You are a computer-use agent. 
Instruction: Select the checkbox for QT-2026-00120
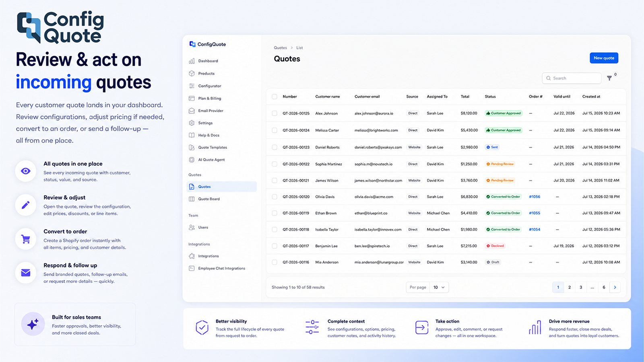coord(275,197)
